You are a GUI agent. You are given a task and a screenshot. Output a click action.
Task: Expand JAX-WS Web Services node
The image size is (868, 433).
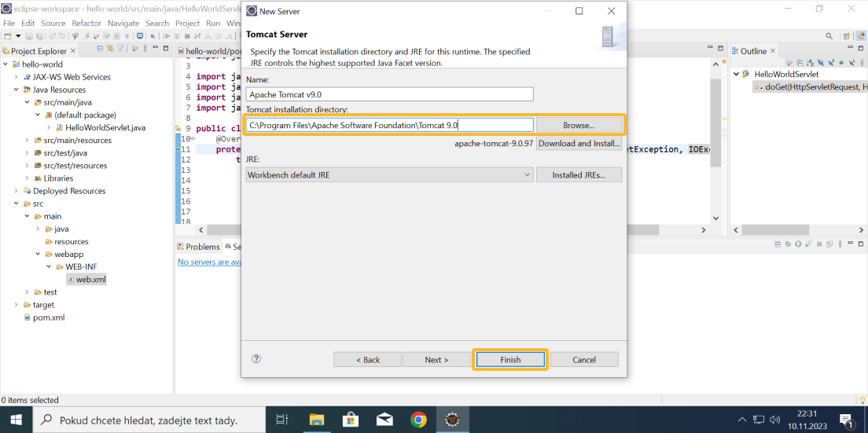pyautogui.click(x=17, y=77)
